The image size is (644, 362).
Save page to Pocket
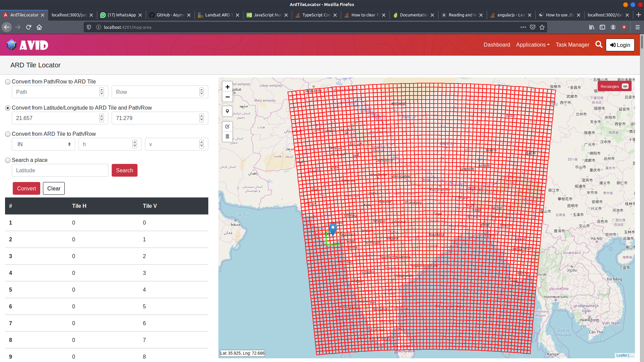pos(533,27)
